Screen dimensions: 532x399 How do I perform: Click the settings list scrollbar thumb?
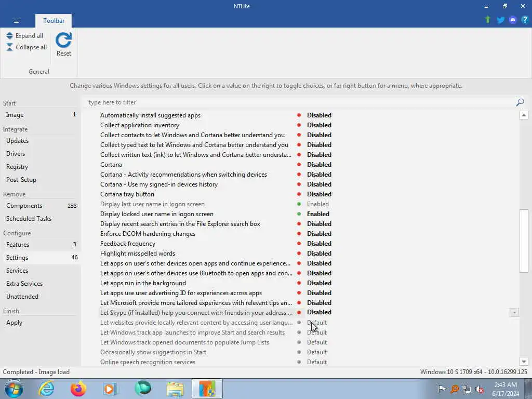point(524,241)
